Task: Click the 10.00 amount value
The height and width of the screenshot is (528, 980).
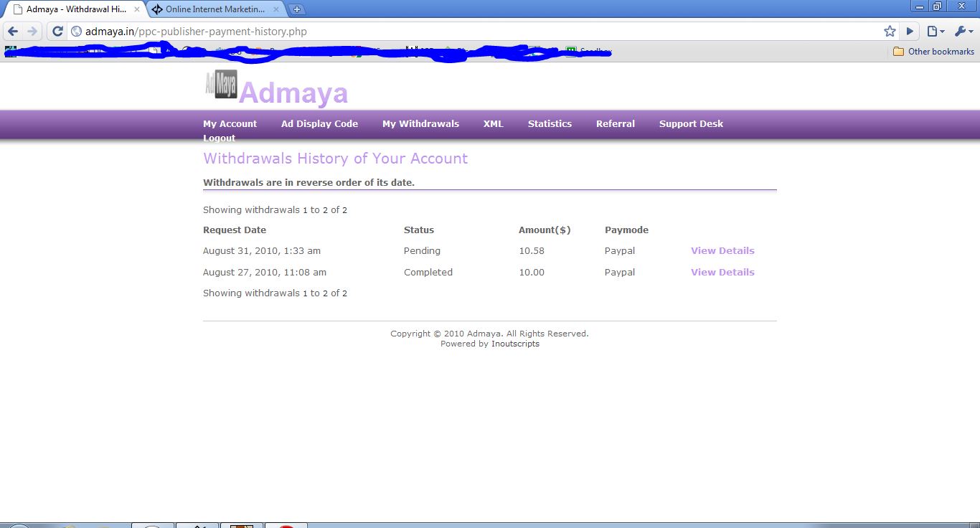Action: (x=532, y=272)
